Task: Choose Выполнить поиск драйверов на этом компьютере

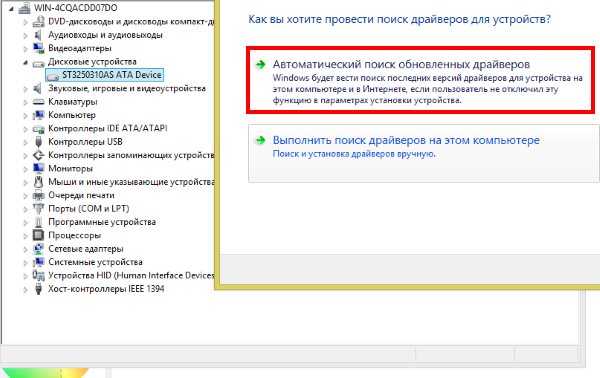Action: tap(423, 153)
